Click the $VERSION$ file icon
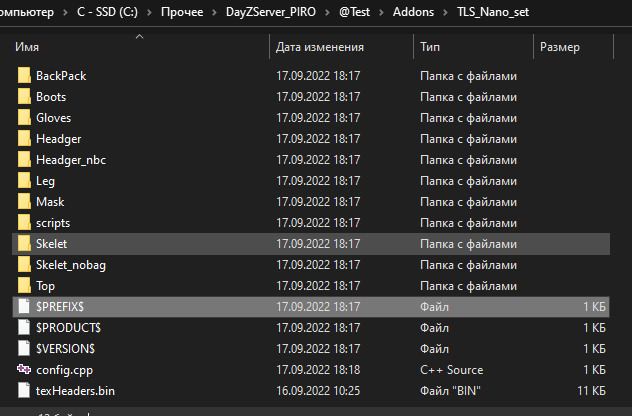 24,348
